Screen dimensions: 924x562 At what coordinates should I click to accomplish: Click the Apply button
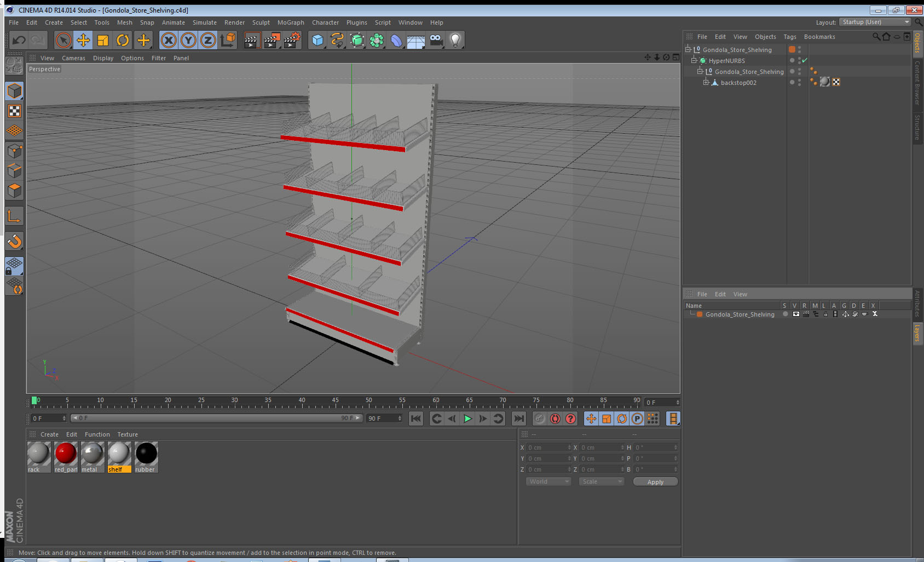(x=655, y=482)
